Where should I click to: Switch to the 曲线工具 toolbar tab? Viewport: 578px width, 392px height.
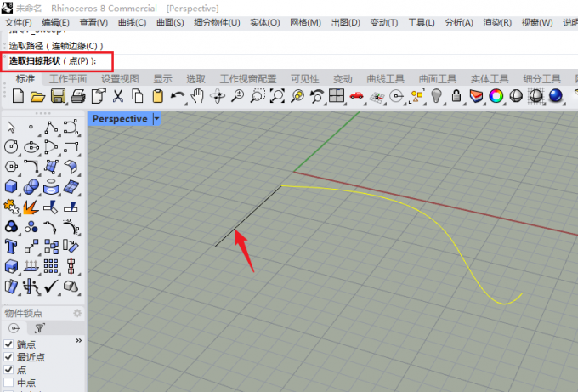point(386,79)
